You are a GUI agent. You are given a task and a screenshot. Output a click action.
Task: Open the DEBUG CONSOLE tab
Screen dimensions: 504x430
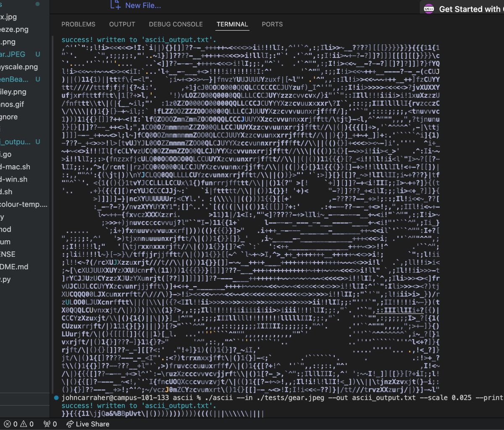click(x=176, y=24)
